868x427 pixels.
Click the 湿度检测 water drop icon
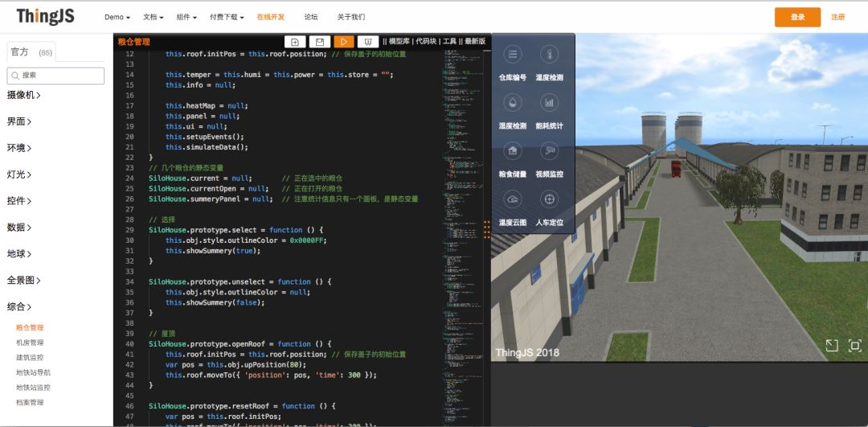click(x=513, y=102)
